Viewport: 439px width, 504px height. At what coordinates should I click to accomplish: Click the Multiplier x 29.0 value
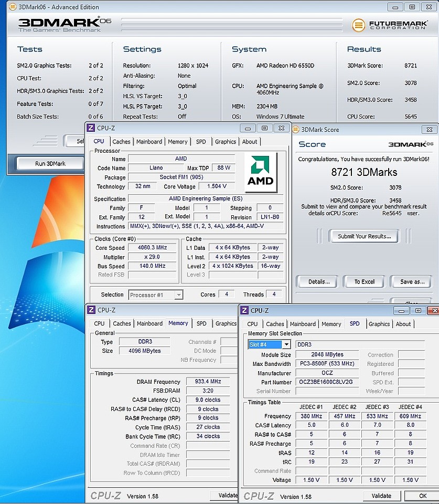(152, 257)
